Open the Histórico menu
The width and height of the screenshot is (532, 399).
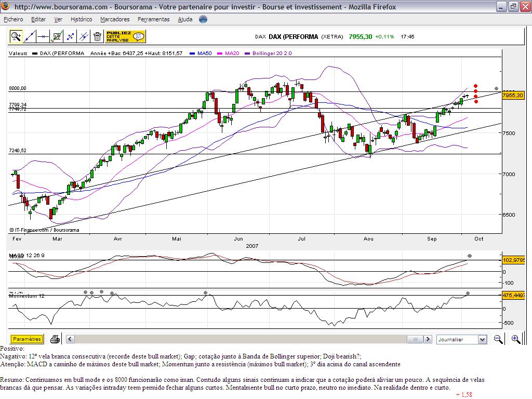(x=82, y=19)
